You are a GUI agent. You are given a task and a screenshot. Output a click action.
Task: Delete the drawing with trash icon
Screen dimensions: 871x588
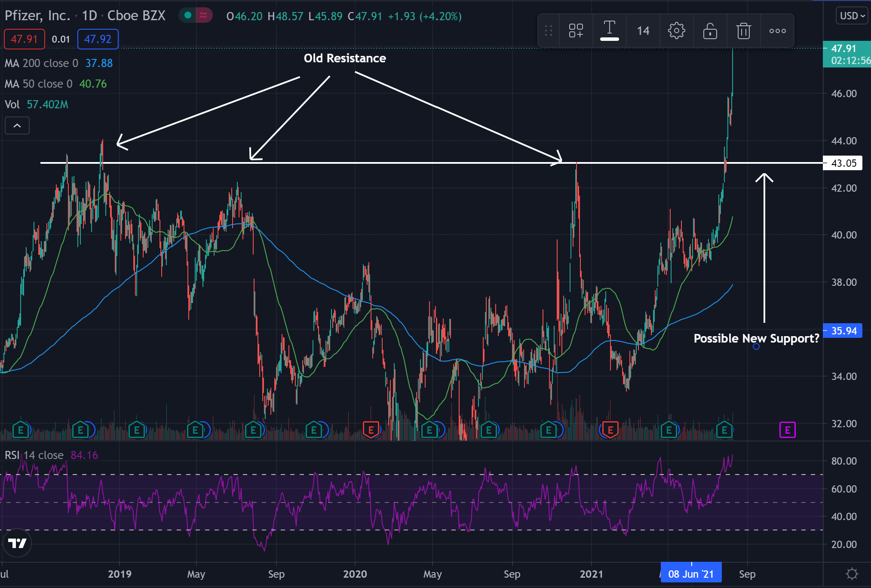tap(743, 31)
